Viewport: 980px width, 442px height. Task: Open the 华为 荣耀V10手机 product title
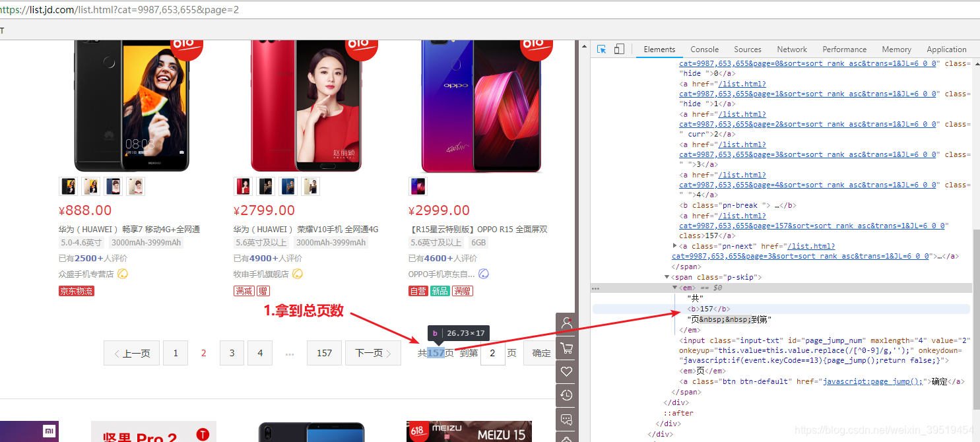306,229
